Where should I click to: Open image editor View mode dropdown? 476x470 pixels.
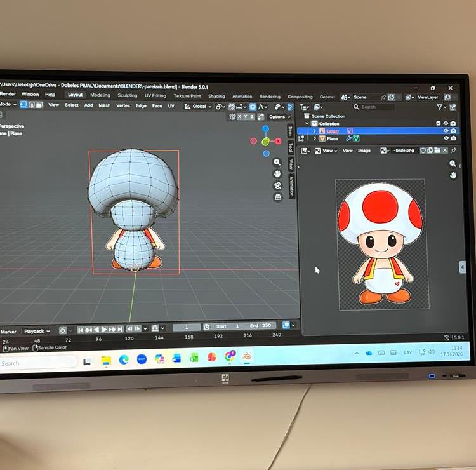pos(326,151)
